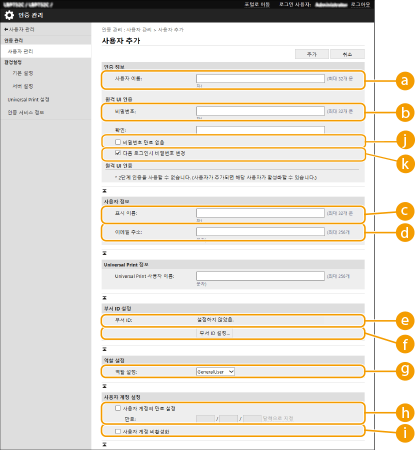This screenshot has height=450, width=416.
Task: Open the 역할 설정 GeneralUser dropdown
Action: (x=215, y=372)
